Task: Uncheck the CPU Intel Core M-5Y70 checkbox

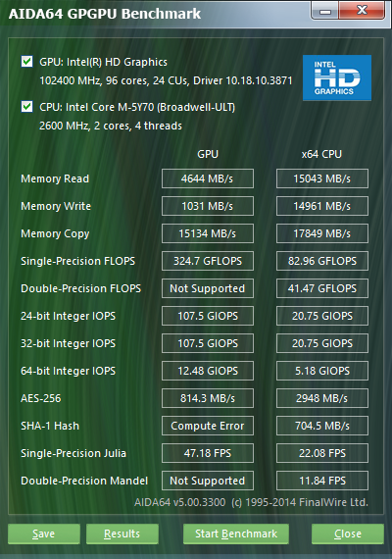Action: click(27, 106)
